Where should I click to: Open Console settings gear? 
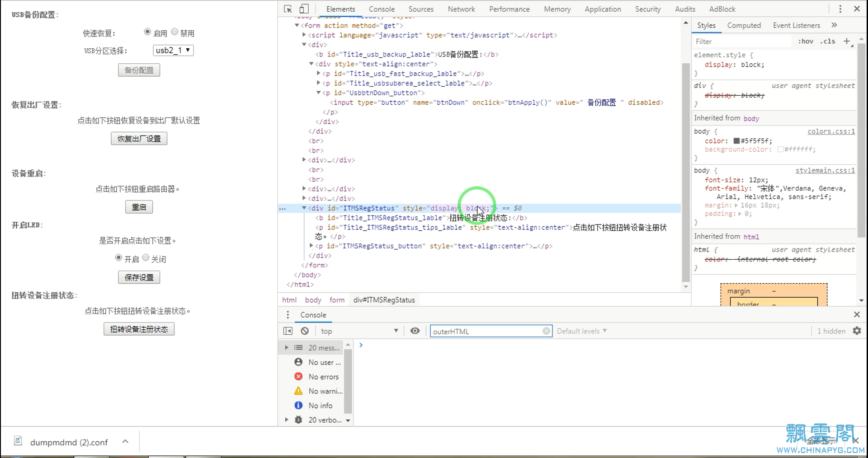click(857, 331)
